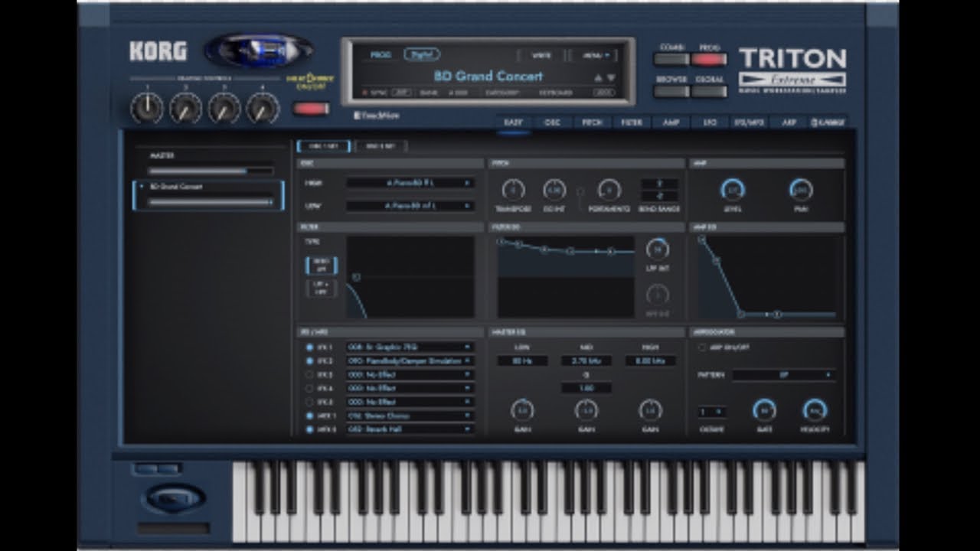Open IFX 3 No Effect dropdown
The image size is (980, 551).
point(410,374)
